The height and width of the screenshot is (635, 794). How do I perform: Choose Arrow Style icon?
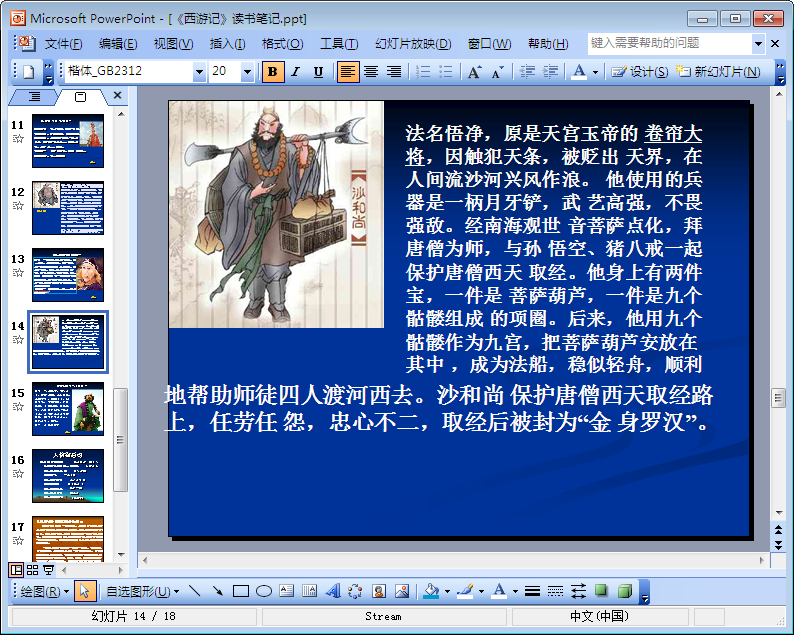pos(578,591)
